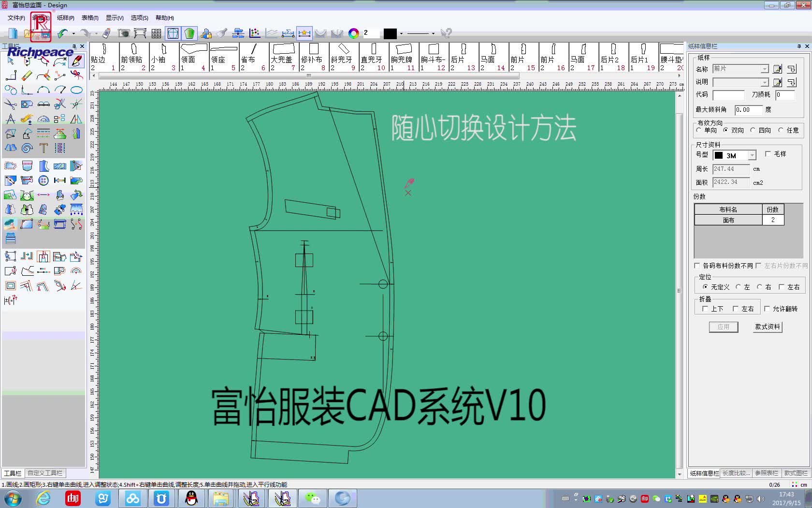Viewport: 812px width, 508px height.
Task: Open the black color swatch dropdown arrow
Action: pos(401,33)
